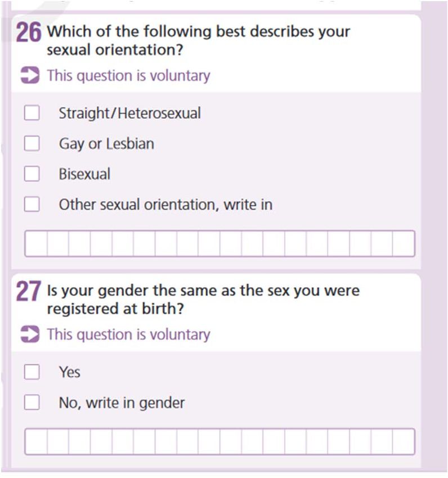Click 'This question is voluntary' under question 27

[x=128, y=335]
